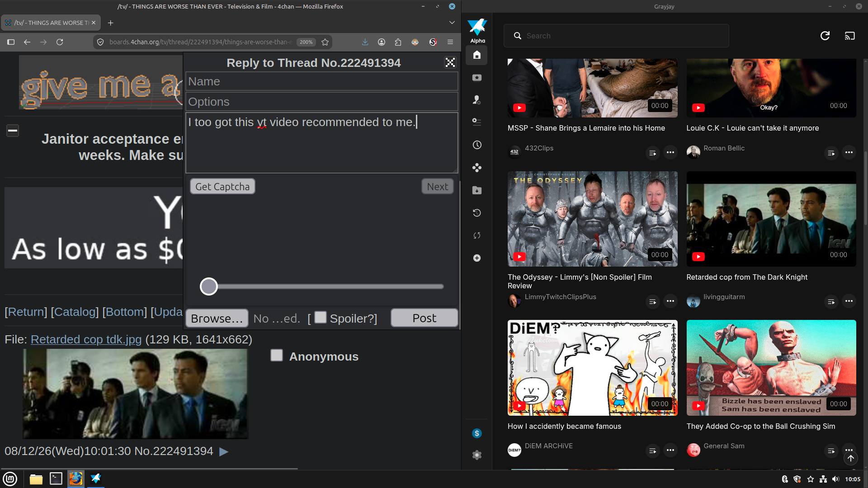This screenshot has width=868, height=488.
Task: Open more options for DiEM ARCHiVE video
Action: 670,450
